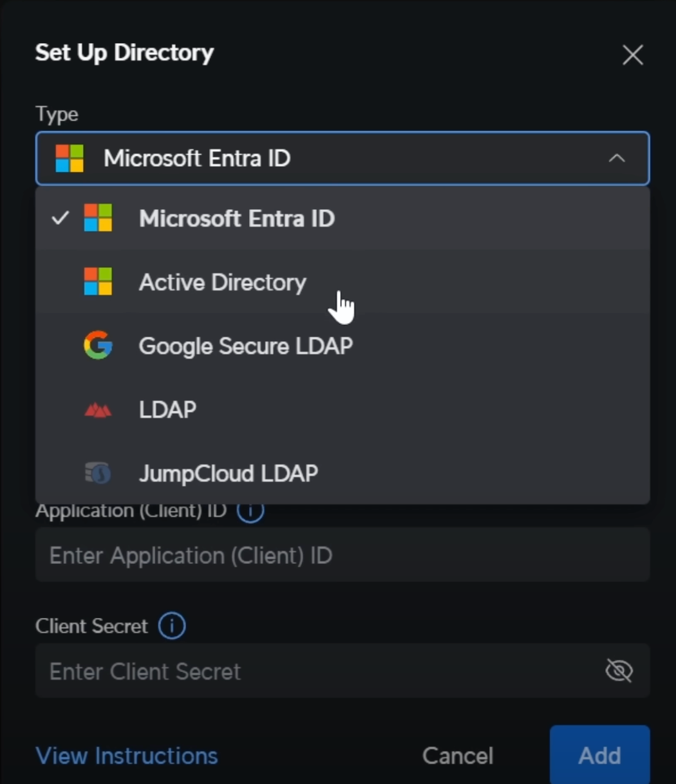The height and width of the screenshot is (784, 676).
Task: Click the Microsoft logo beside Active Directory
Action: [x=98, y=282]
